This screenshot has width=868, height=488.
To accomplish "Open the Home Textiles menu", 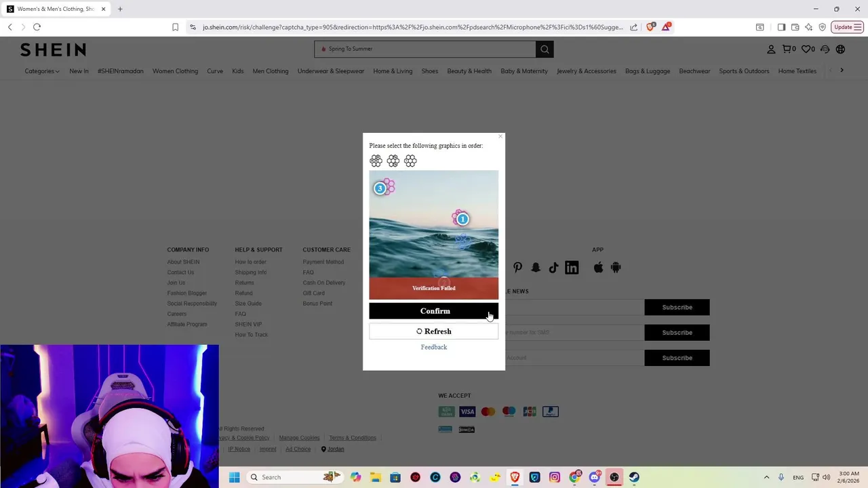I will 797,71.
